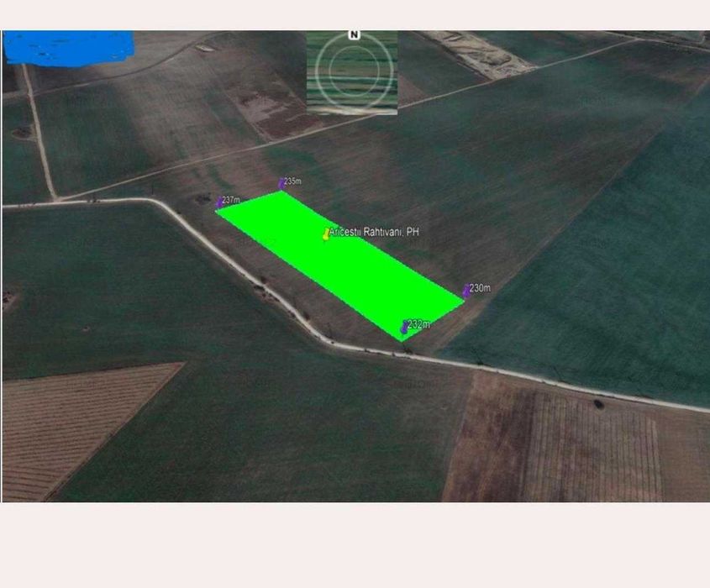The width and height of the screenshot is (710, 588).
Task: Click the purple 235m elevation pin
Action: (281, 183)
